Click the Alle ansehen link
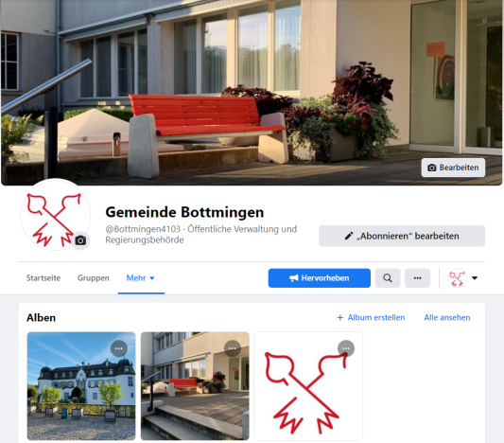The image size is (504, 443). 446,317
